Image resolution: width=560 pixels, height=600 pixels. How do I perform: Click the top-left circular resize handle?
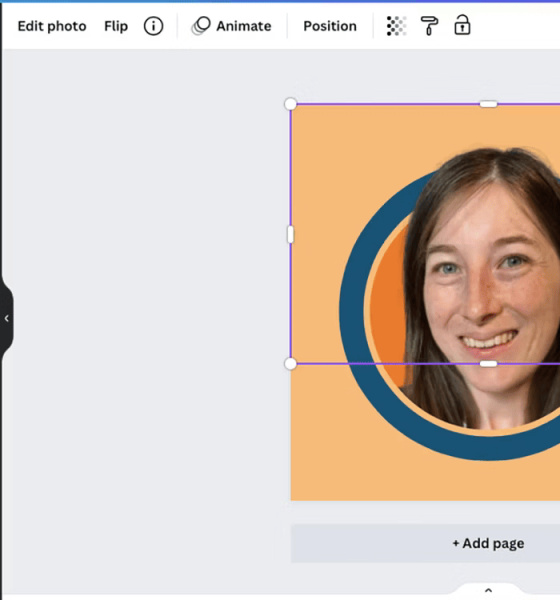tap(291, 104)
